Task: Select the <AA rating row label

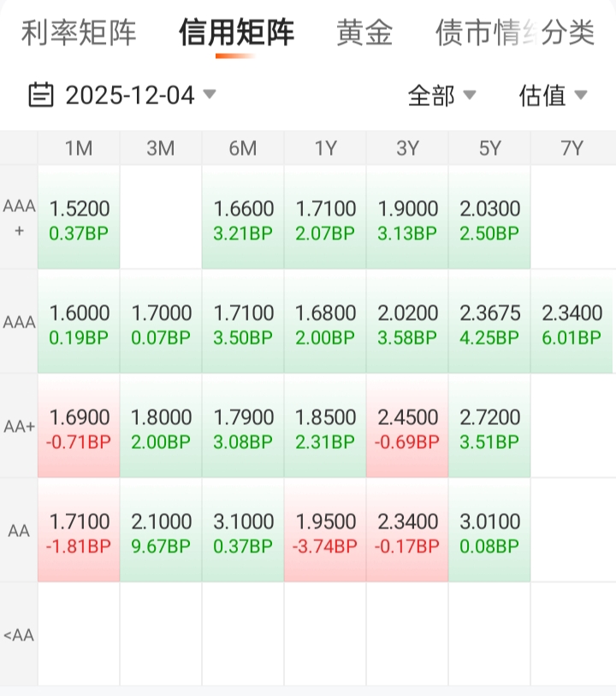Action: [x=18, y=635]
